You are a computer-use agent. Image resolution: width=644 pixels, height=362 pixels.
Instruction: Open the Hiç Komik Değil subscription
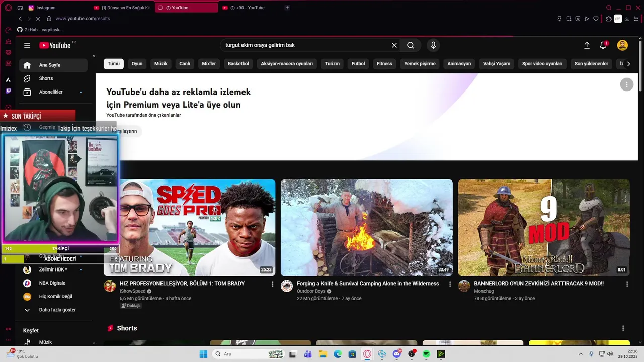(53, 297)
